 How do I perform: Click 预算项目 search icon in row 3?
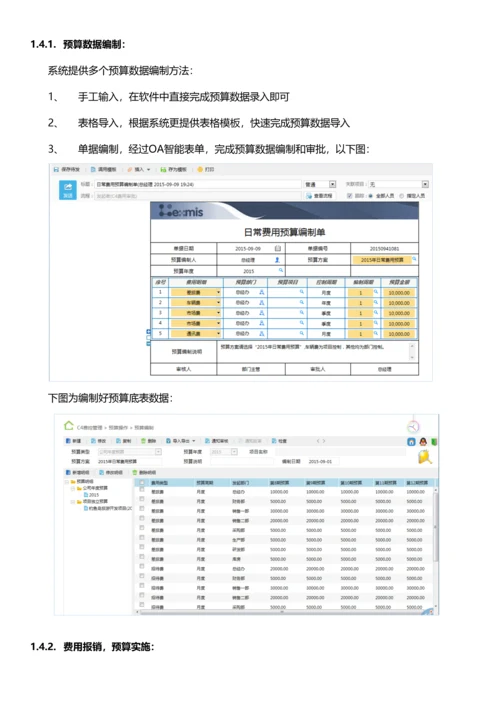302,313
